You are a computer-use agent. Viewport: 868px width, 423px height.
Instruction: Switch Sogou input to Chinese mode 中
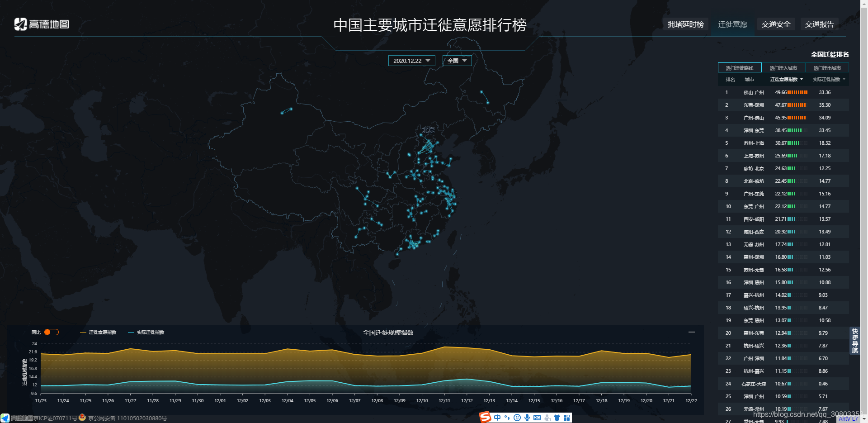[497, 418]
